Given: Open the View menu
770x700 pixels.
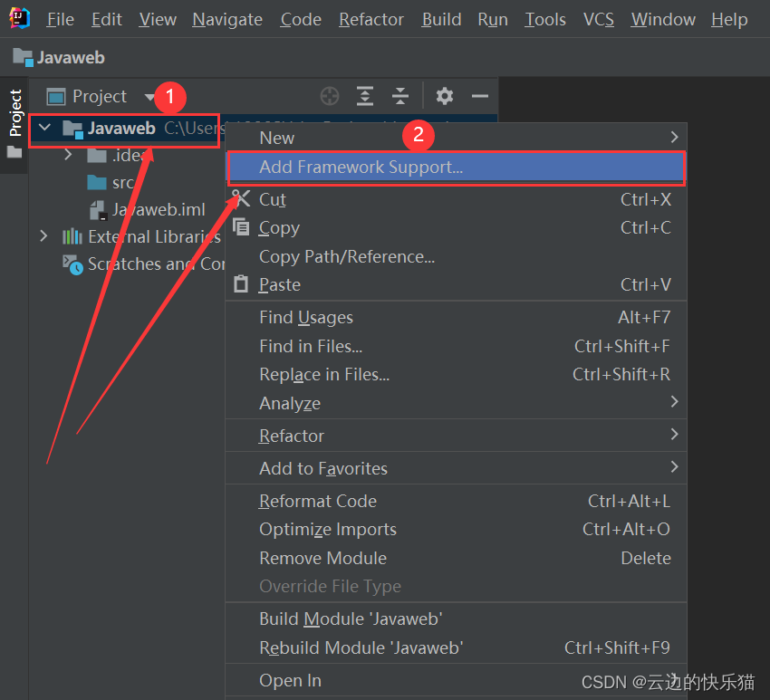Looking at the screenshot, I should tap(158, 20).
